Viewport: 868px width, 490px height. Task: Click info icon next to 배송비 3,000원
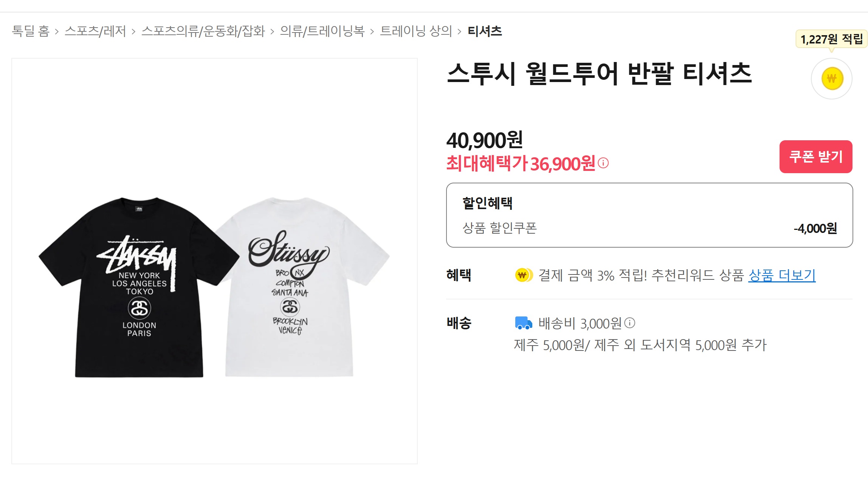[629, 323]
